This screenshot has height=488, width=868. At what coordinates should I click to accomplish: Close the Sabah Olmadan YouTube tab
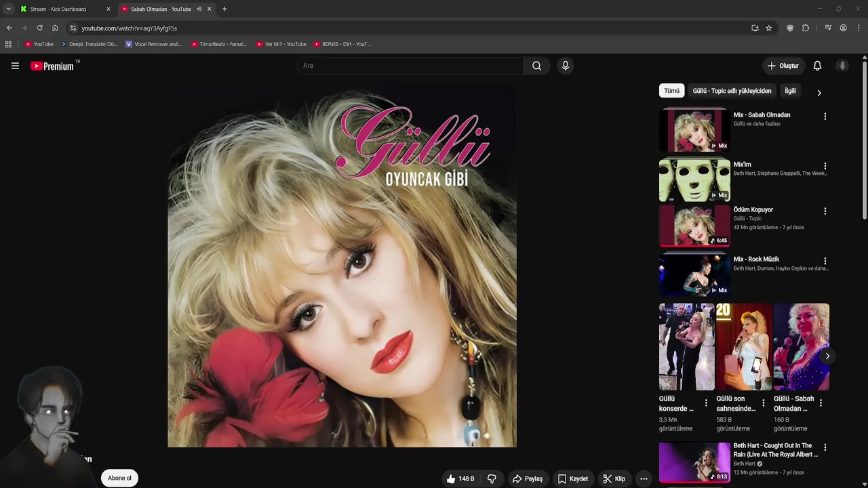pyautogui.click(x=210, y=9)
